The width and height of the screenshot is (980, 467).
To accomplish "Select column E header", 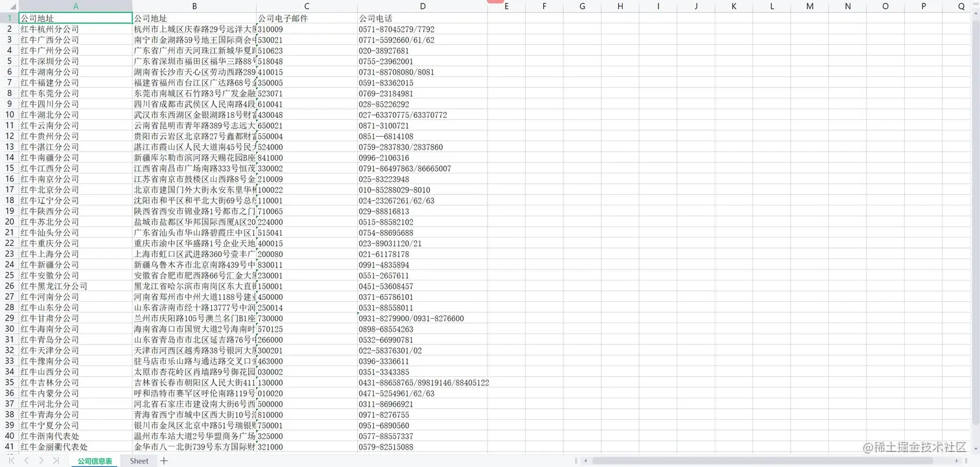I will pyautogui.click(x=506, y=6).
